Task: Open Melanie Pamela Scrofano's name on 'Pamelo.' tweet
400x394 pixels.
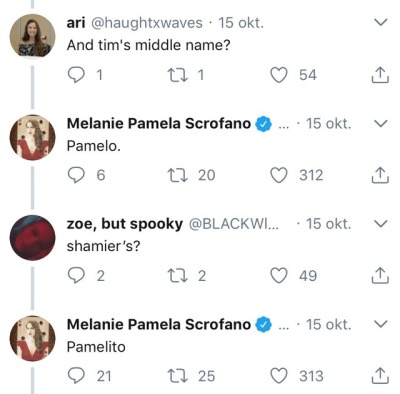Action: [x=159, y=123]
